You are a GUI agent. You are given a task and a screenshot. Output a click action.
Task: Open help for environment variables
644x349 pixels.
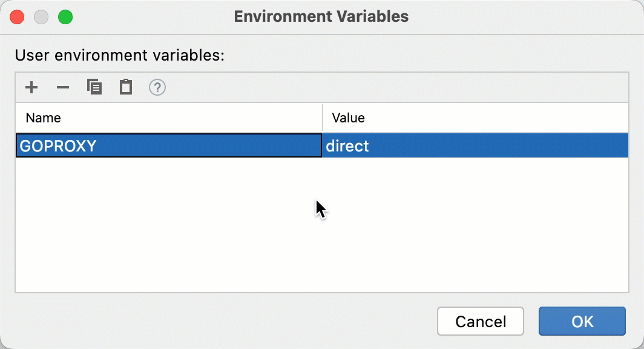(x=157, y=87)
